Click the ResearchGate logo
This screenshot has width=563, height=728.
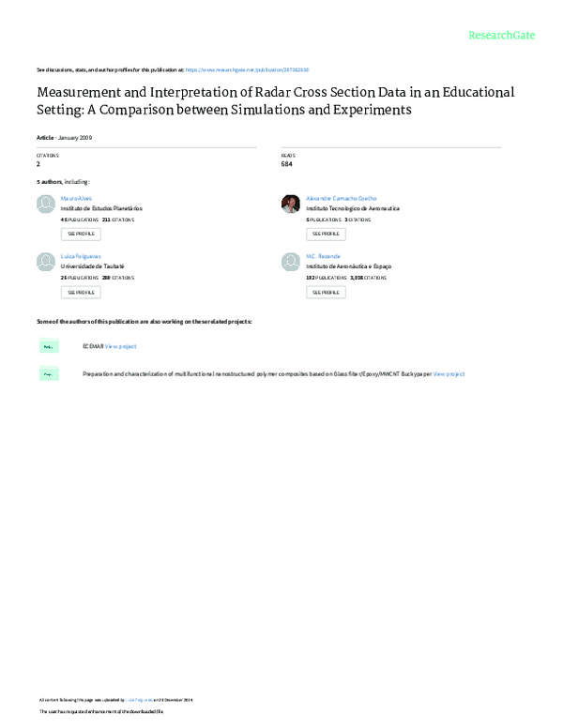coord(502,35)
